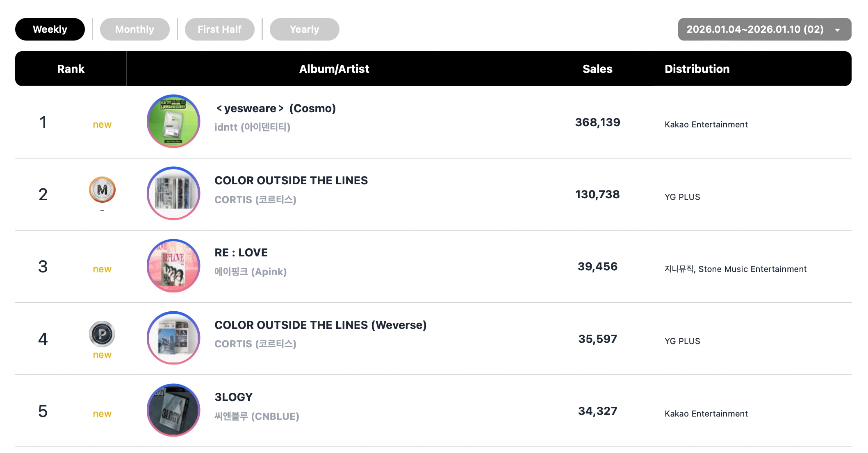
Task: Open the yesweare (Cosmo) album title link
Action: pyautogui.click(x=276, y=109)
